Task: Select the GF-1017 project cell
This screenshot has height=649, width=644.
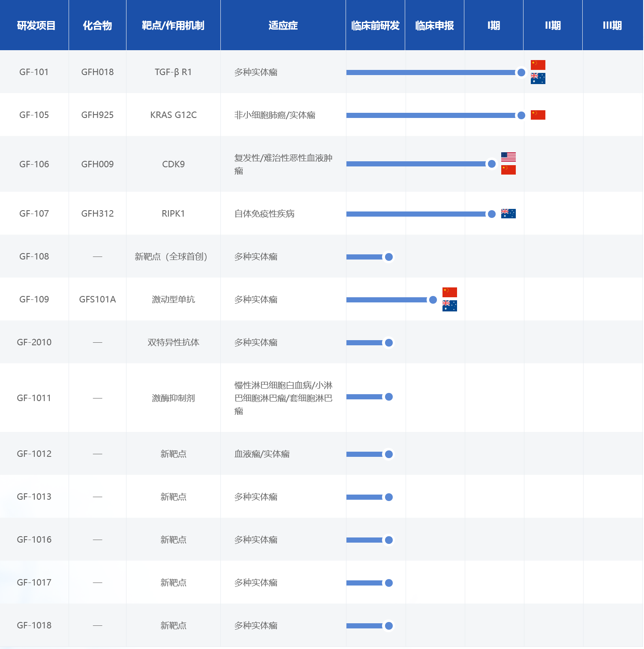Action: pos(34,583)
